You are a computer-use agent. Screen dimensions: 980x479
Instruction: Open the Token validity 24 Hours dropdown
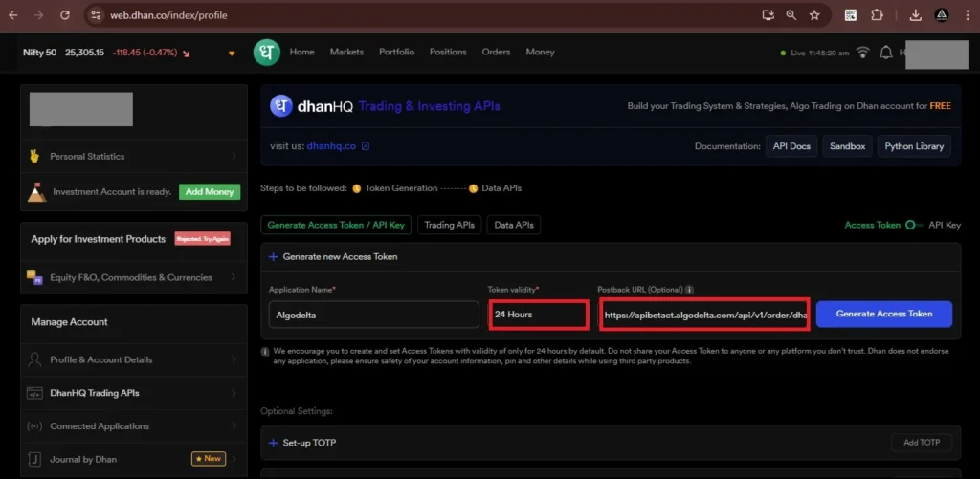[x=538, y=315]
